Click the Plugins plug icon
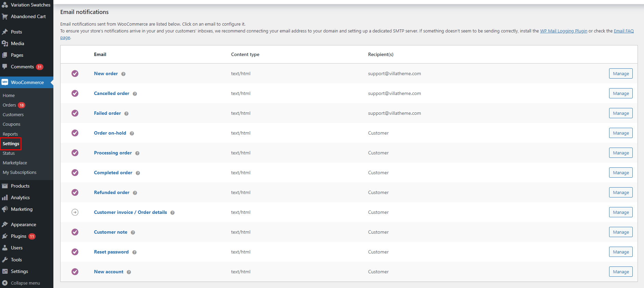The width and height of the screenshot is (644, 288). [x=5, y=236]
